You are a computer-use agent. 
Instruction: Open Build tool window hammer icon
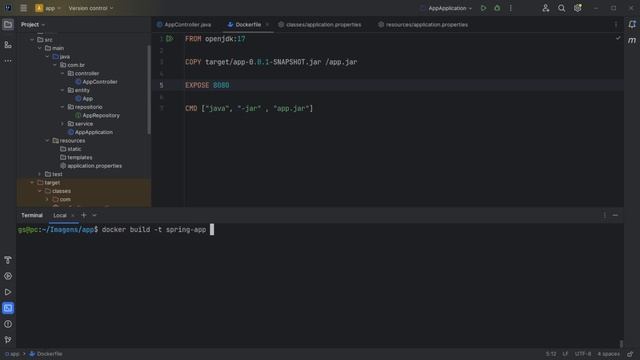pos(8,260)
